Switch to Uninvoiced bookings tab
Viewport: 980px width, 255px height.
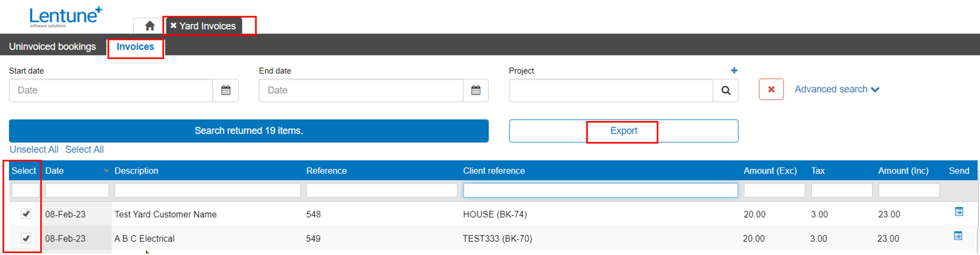53,47
